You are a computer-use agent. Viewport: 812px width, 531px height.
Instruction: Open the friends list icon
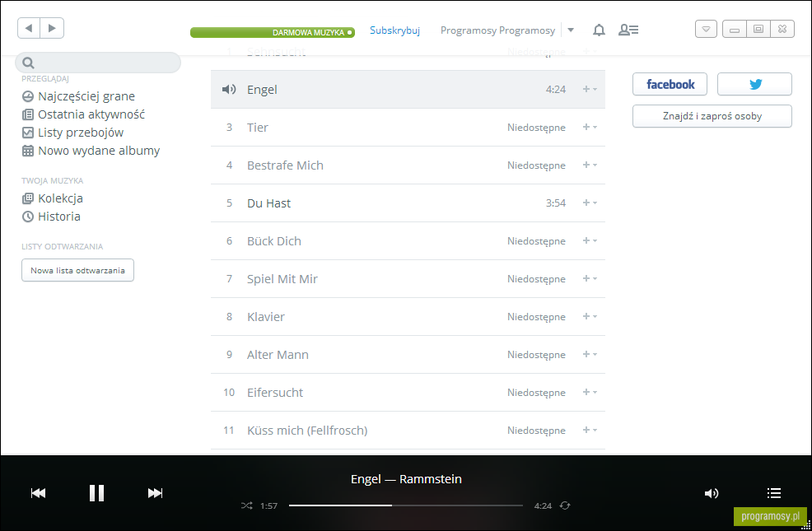(628, 30)
